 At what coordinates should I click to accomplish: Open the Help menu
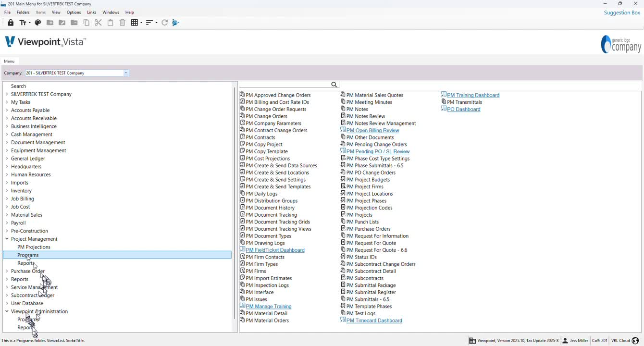130,12
